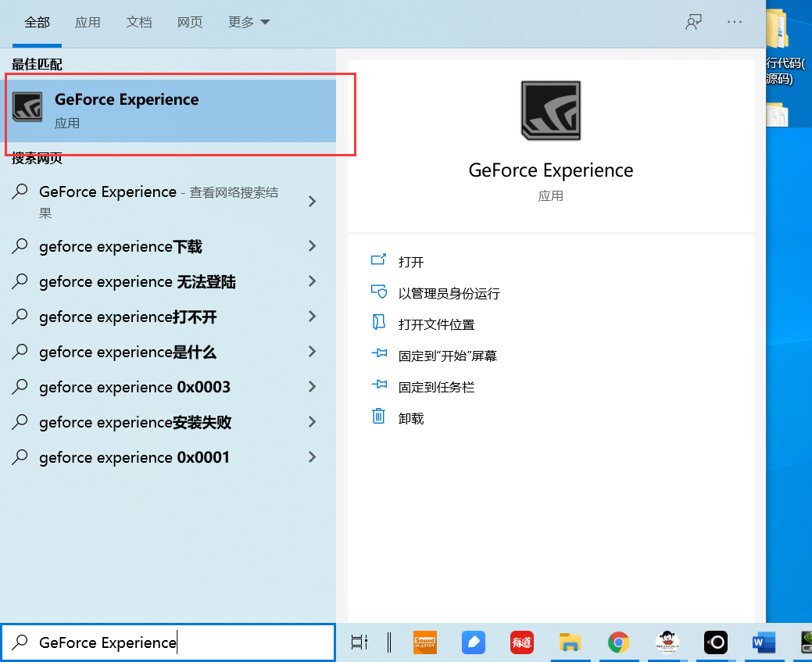Launch Sound Blaster from taskbar

coord(424,642)
